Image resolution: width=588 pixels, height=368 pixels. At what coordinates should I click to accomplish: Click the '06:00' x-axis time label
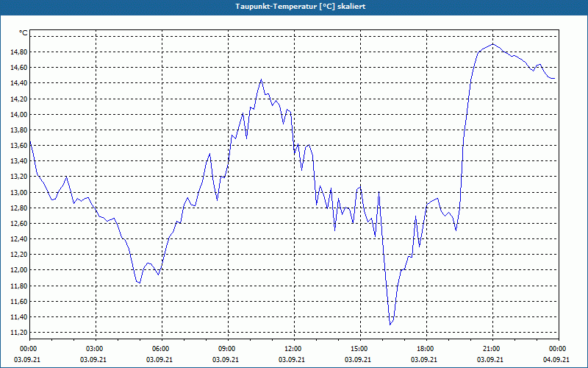click(162, 348)
